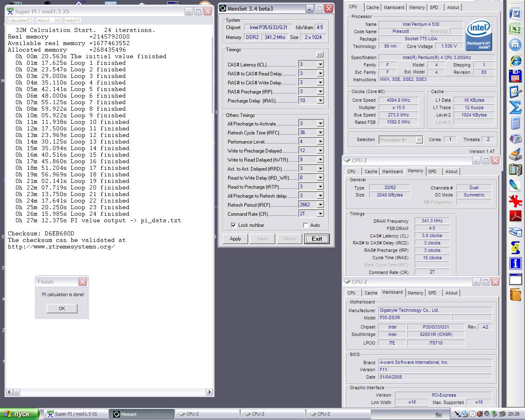Launch Microsoft Word from the side shortcut bar
The height and width of the screenshot is (420, 525).
pyautogui.click(x=515, y=14)
